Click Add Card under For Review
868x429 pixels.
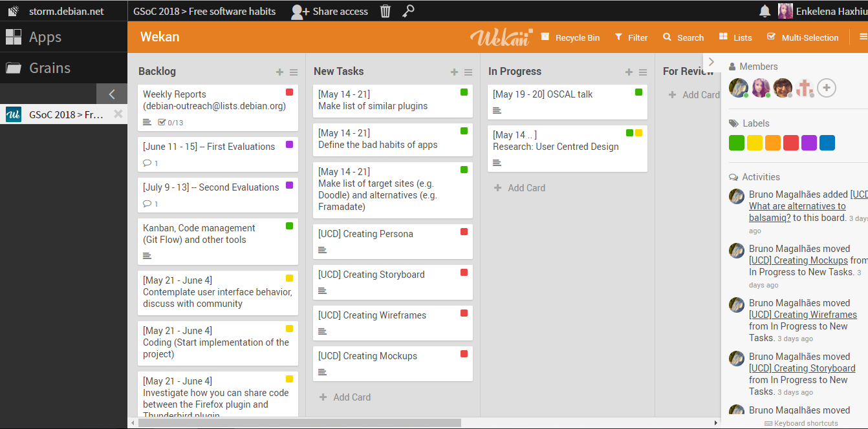694,95
